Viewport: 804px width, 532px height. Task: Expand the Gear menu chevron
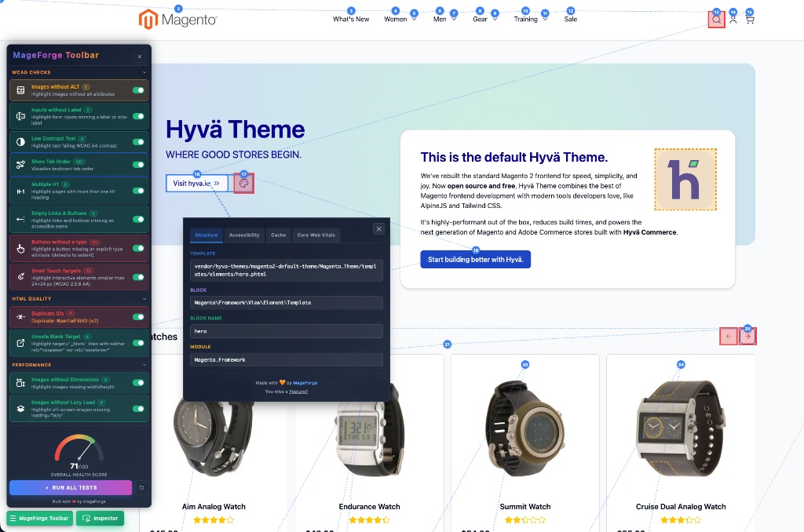coord(495,19)
